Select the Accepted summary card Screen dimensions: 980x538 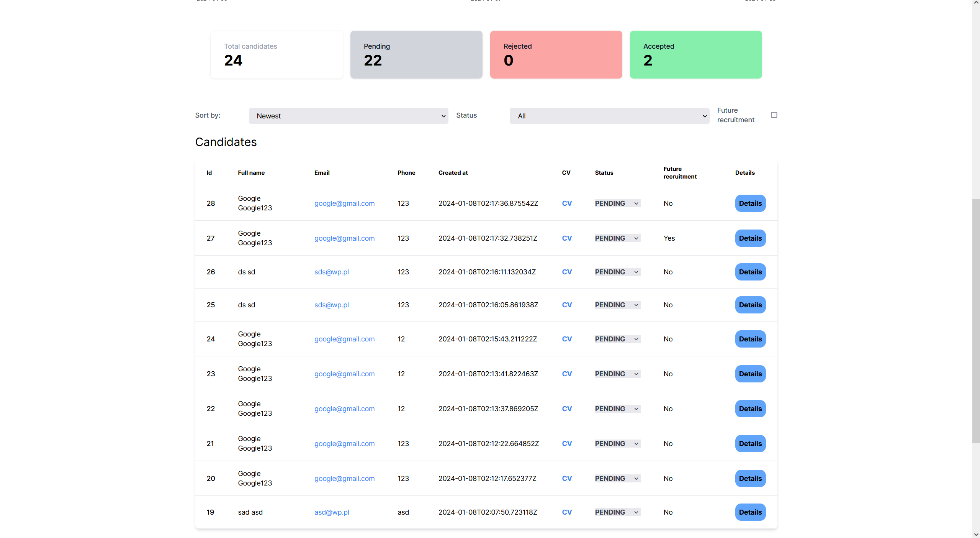(695, 54)
